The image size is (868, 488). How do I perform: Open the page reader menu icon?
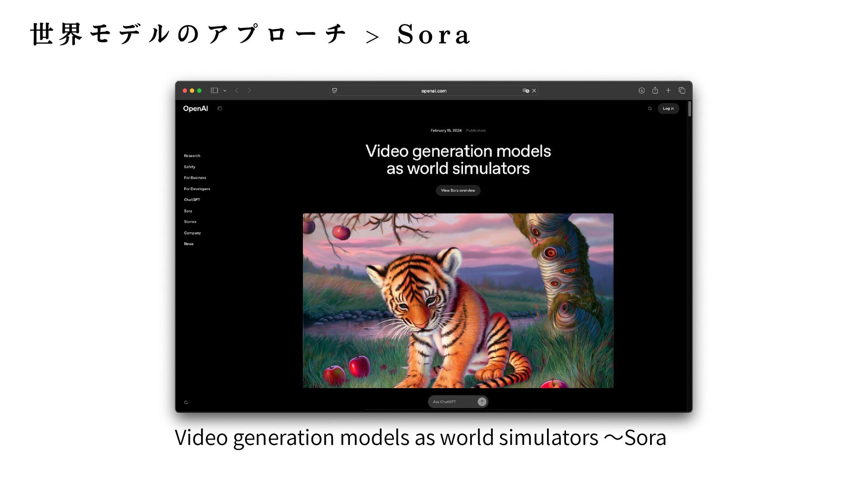335,90
